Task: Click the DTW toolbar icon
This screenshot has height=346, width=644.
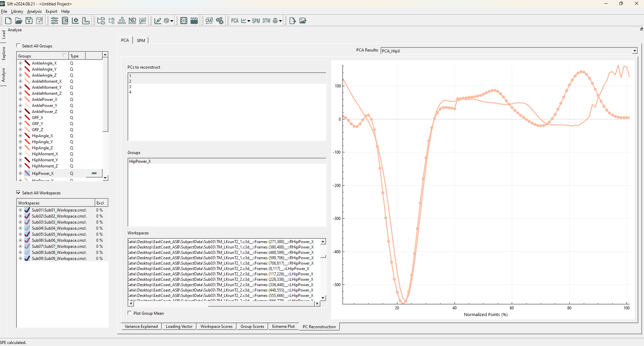Action: (266, 21)
